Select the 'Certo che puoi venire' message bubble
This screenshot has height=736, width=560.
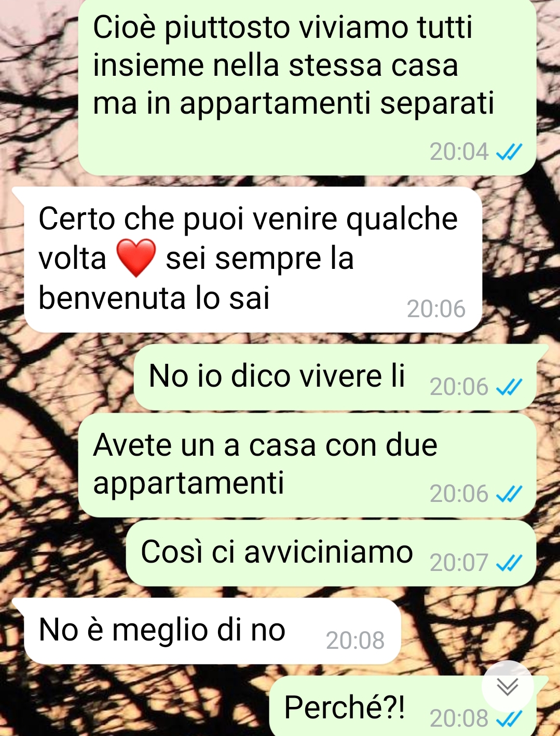(253, 260)
